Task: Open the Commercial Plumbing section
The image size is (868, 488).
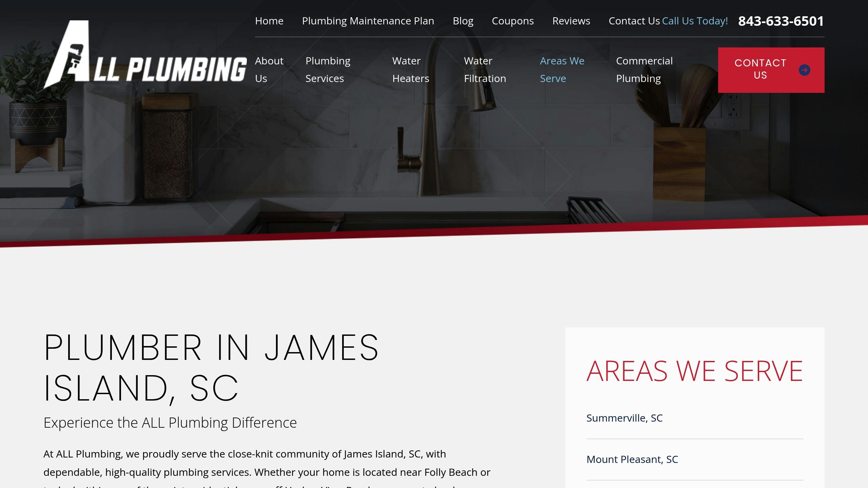Action: 644,69
